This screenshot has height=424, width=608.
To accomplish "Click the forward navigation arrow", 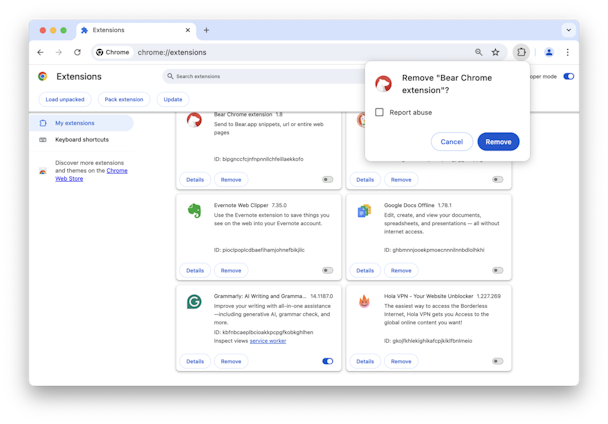I will click(59, 52).
